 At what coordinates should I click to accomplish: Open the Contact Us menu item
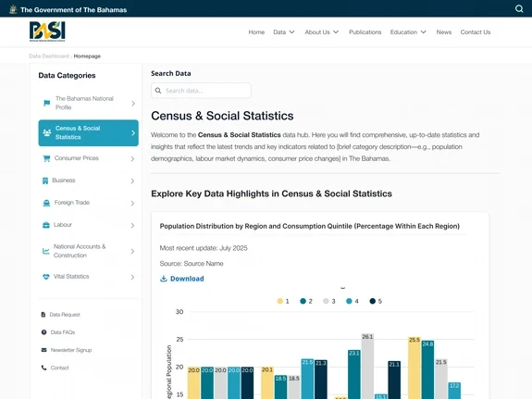pos(476,31)
